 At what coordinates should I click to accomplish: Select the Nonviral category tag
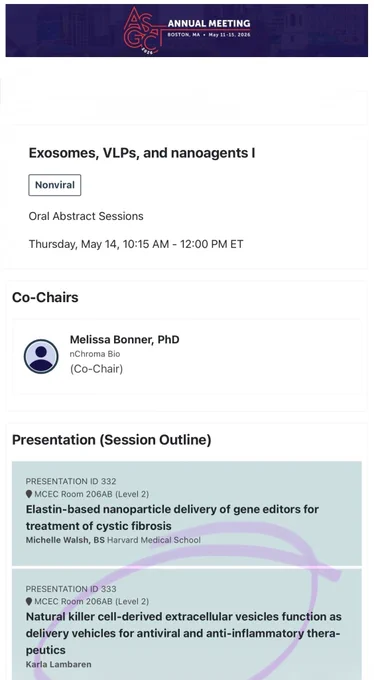tap(55, 185)
